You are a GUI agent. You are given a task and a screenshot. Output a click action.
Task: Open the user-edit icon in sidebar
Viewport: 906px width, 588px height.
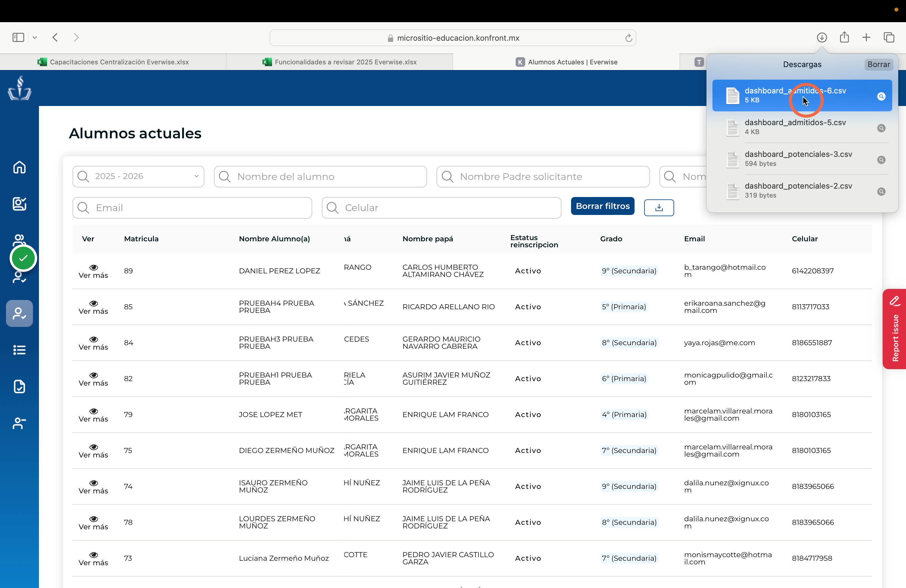(19, 204)
